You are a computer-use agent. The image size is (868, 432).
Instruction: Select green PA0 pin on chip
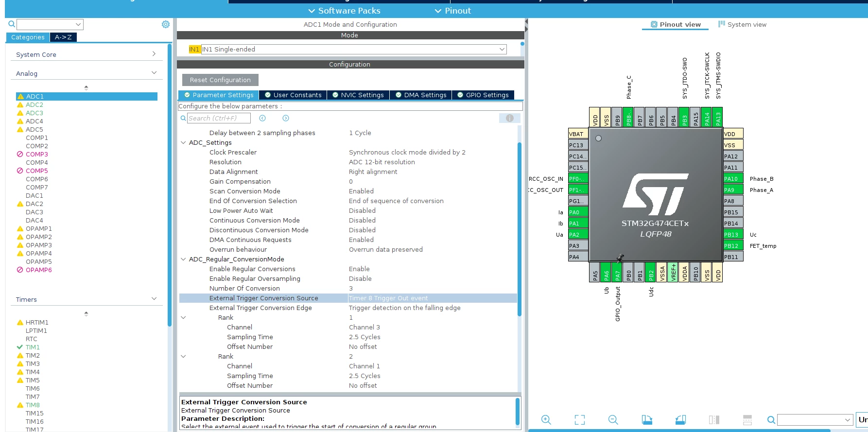[578, 212]
